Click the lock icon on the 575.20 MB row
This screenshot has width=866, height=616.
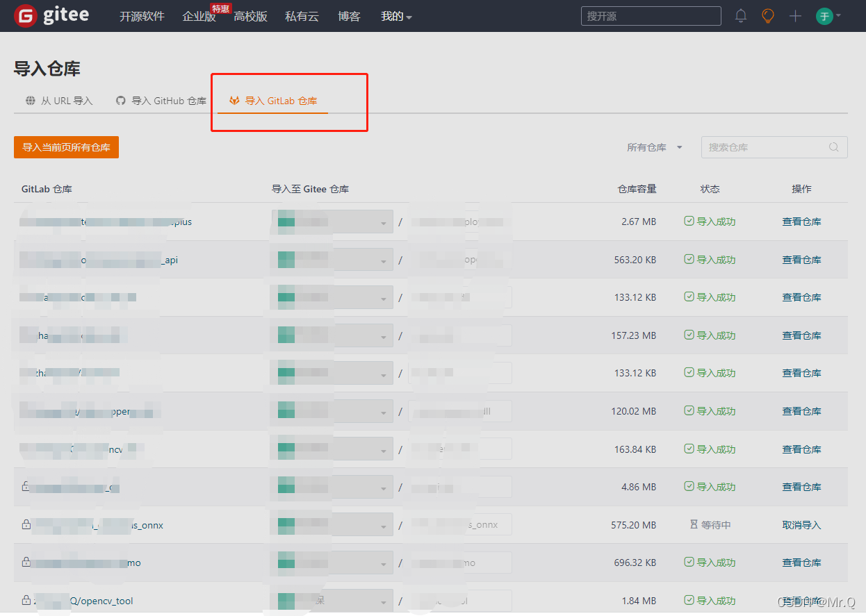(26, 524)
